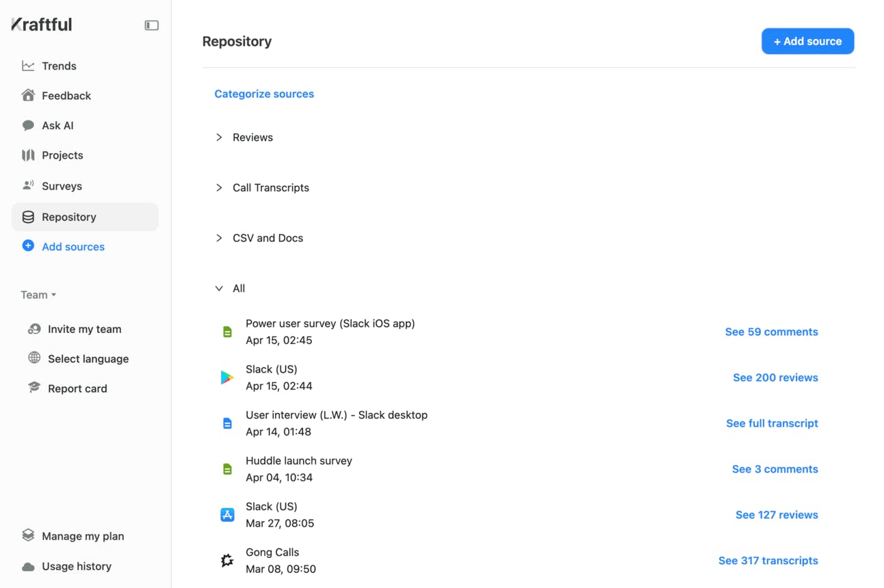The width and height of the screenshot is (884, 588).
Task: Click Select language label
Action: pos(88,359)
